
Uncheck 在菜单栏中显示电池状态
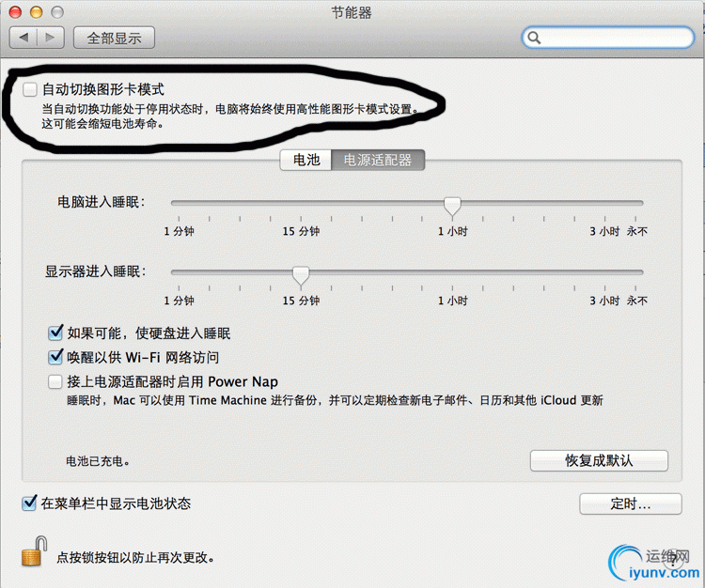point(30,503)
